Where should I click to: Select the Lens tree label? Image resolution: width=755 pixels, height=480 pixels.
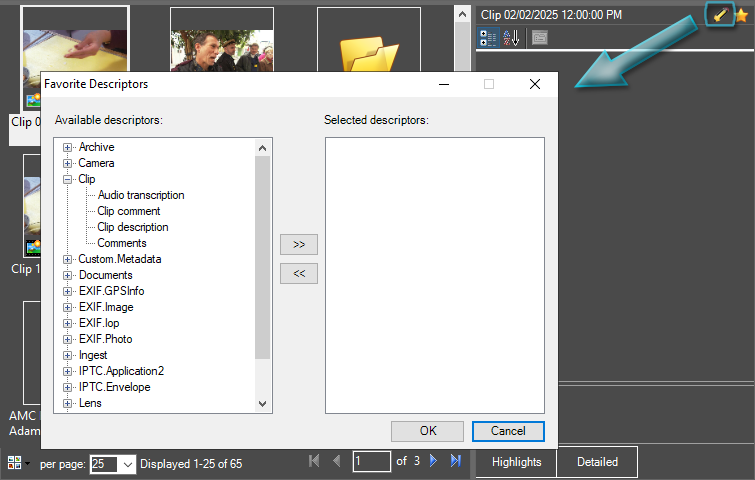[91, 403]
